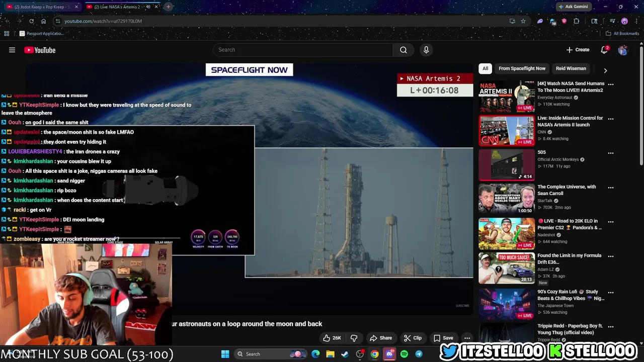Image resolution: width=644 pixels, height=362 pixels.
Task: Open the 505 Arctic Monkeys thumbnail
Action: pyautogui.click(x=507, y=165)
